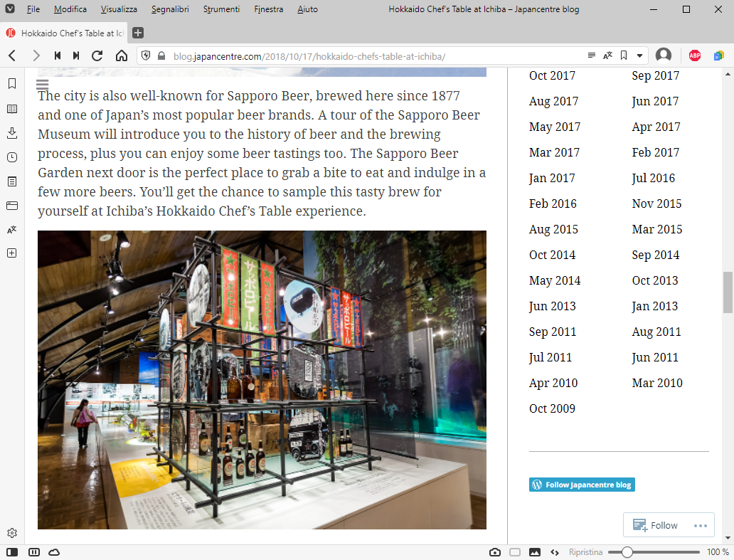This screenshot has width=734, height=560.
Task: Open the Notes side panel
Action: [12, 181]
